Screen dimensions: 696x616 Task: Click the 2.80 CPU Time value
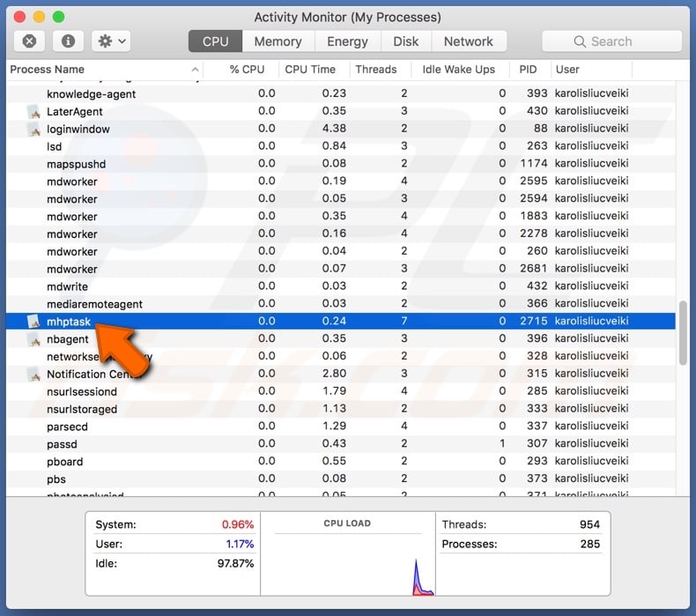click(x=334, y=374)
